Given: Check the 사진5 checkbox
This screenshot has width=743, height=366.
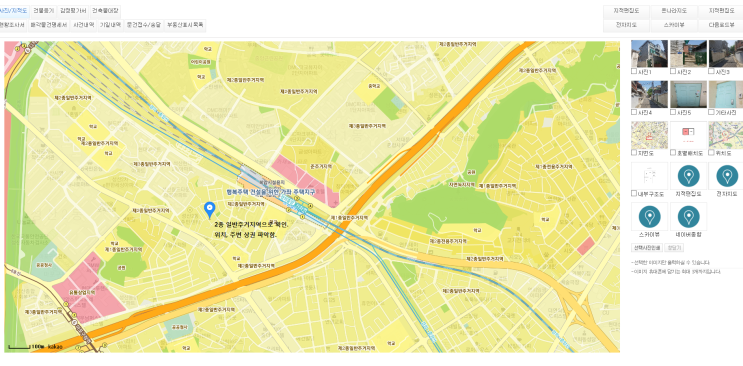Looking at the screenshot, I should tap(673, 112).
